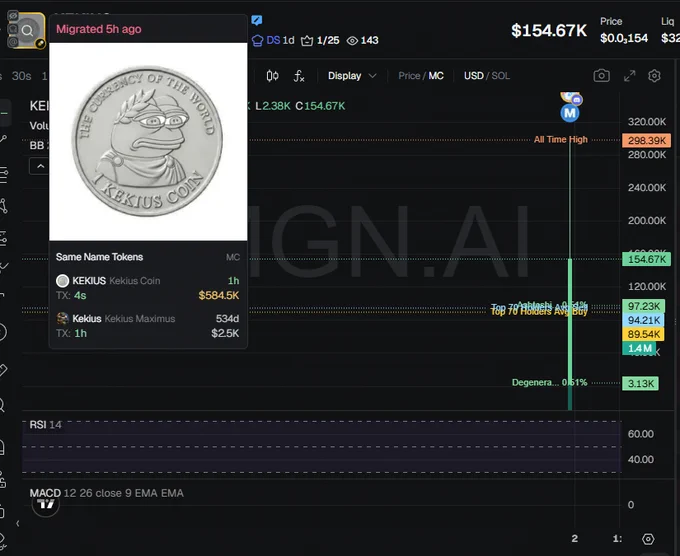Click the $2.5K market cap value
The image size is (680, 556).
point(225,333)
